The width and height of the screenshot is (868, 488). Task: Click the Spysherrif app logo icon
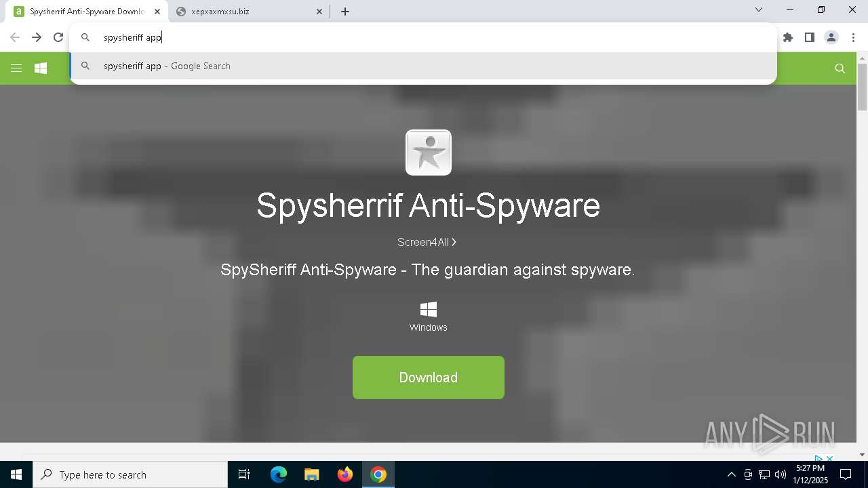(429, 152)
